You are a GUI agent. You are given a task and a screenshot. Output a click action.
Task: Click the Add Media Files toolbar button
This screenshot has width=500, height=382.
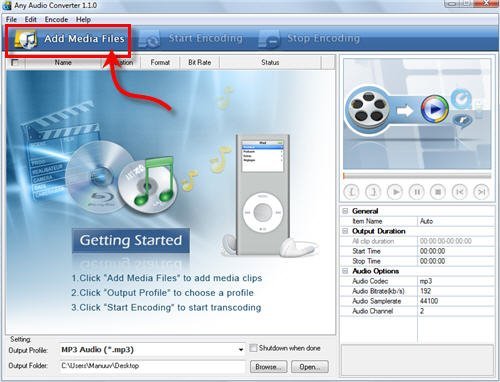point(68,39)
